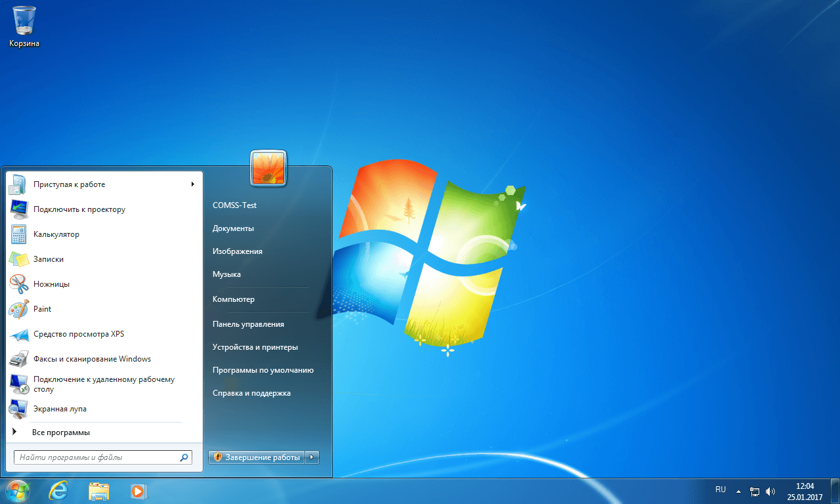Open the Snipping Tool (Ножницы) icon
Viewport: 840px width, 504px height.
click(x=18, y=284)
